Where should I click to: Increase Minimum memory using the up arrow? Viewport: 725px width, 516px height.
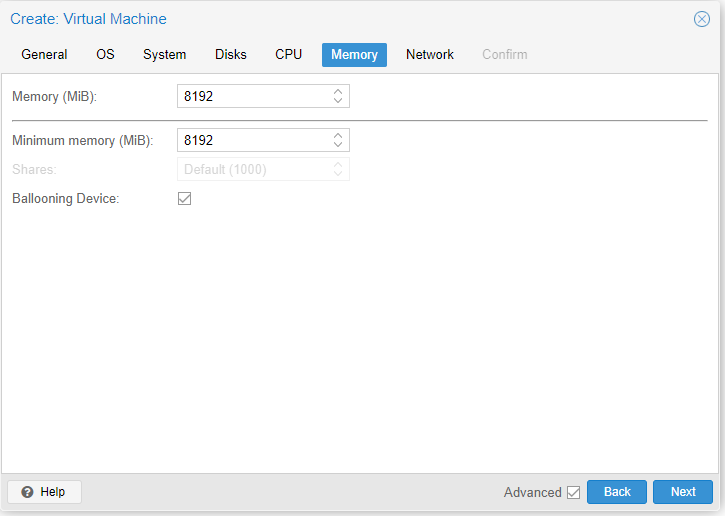pos(338,136)
